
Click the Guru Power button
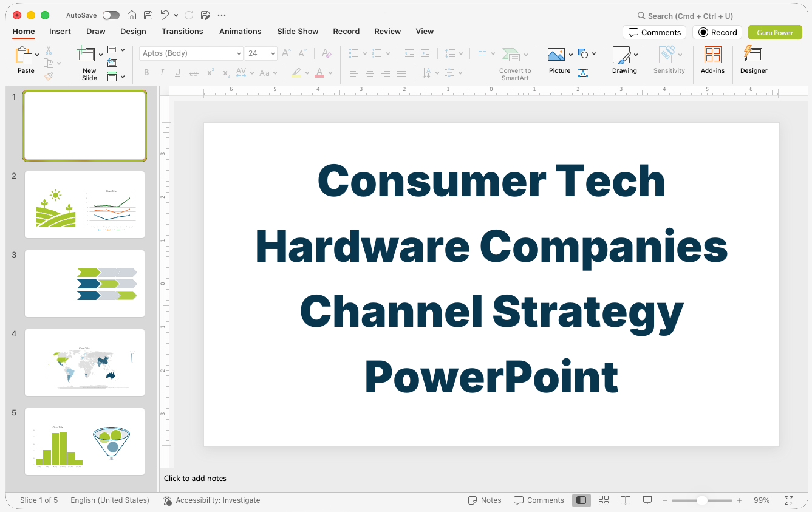click(775, 32)
